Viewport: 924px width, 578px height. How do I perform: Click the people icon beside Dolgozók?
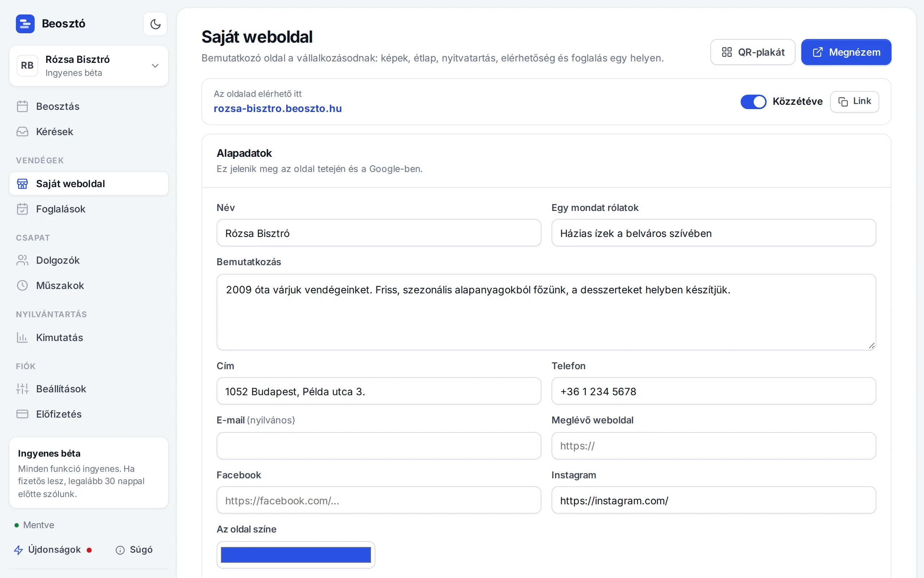pos(22,260)
